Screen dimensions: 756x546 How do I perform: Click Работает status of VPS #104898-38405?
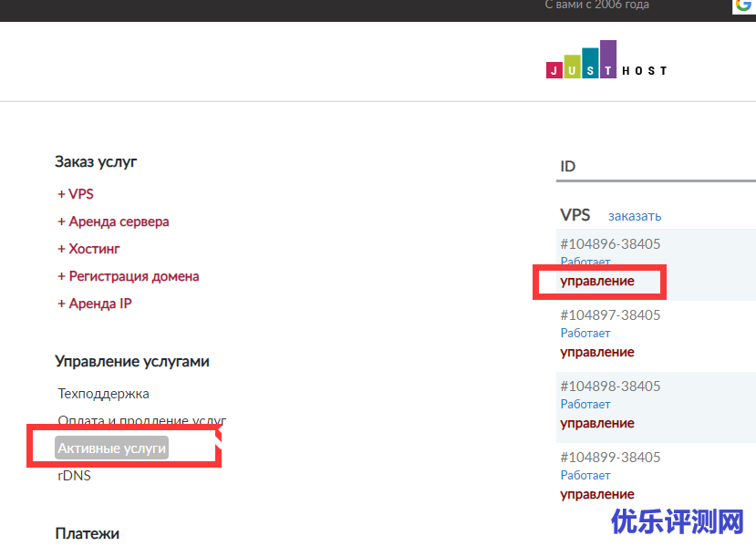click(585, 405)
